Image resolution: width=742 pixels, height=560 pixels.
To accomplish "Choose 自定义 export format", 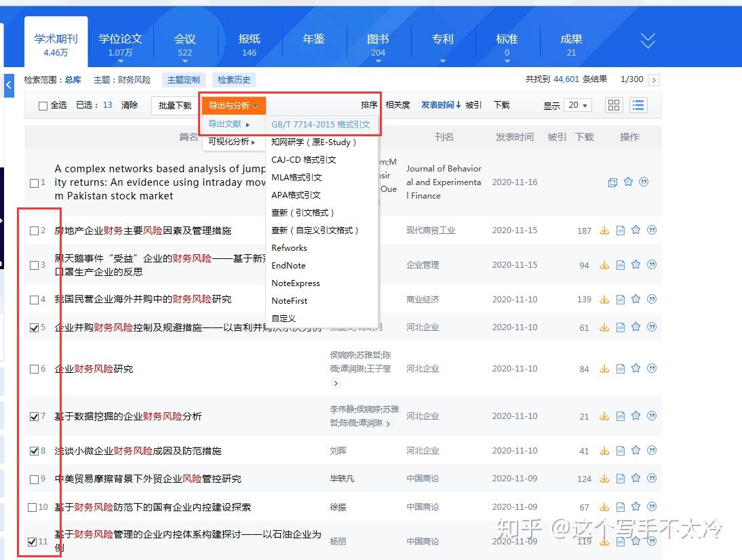I will tap(284, 319).
